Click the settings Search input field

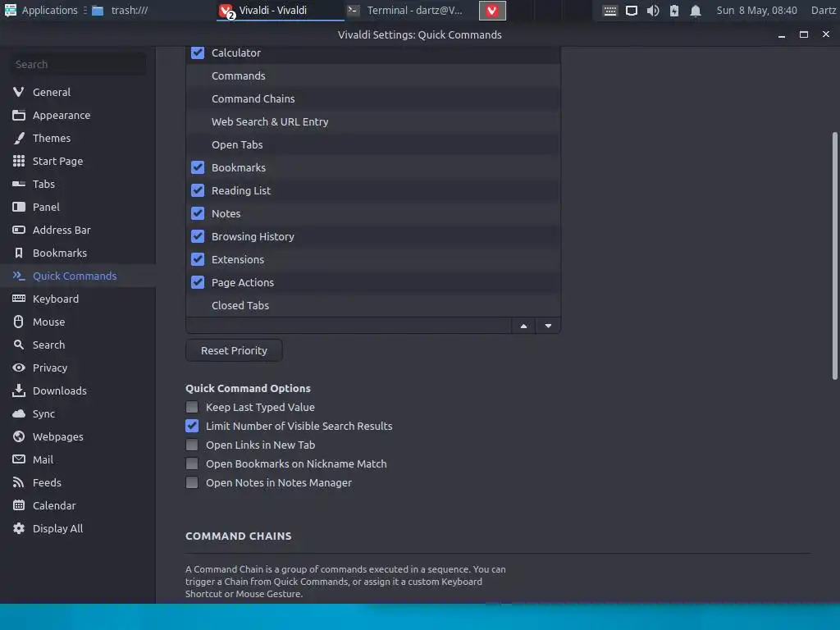click(x=78, y=64)
